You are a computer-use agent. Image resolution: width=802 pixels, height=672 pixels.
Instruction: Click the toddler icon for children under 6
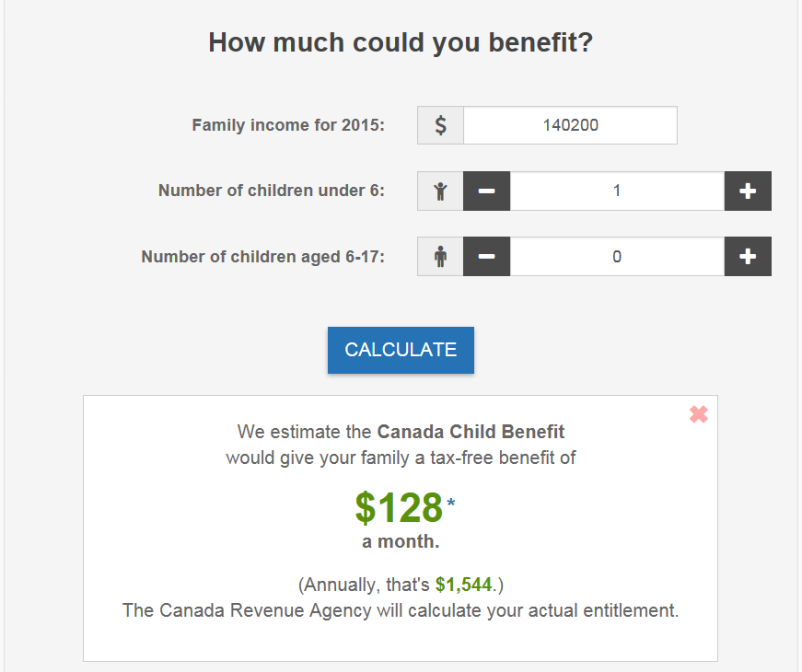coord(441,191)
